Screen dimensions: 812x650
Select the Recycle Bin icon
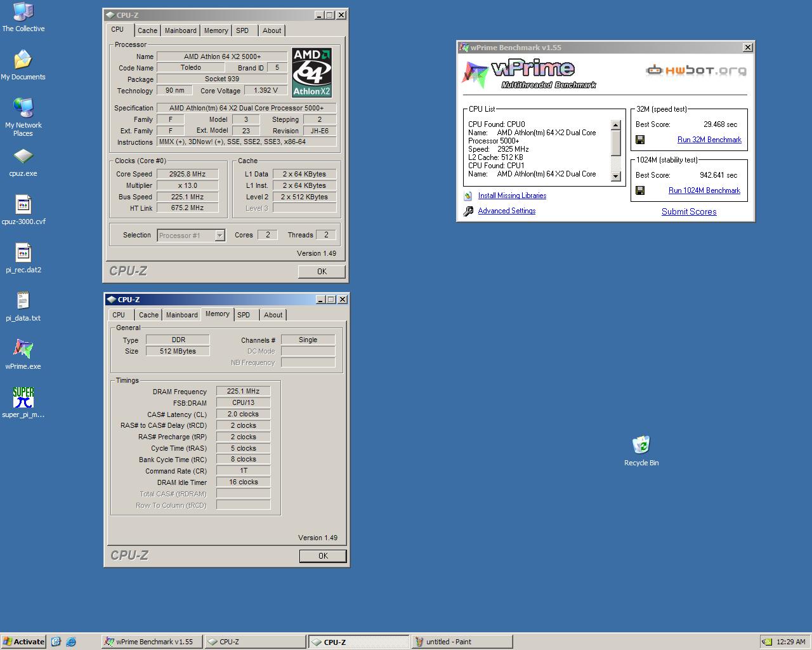[x=641, y=451]
